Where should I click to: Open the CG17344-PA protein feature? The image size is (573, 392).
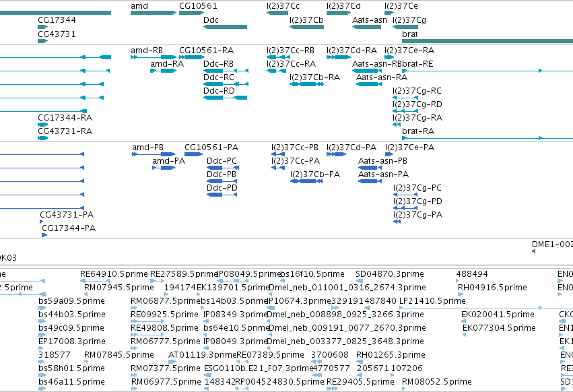(44, 235)
